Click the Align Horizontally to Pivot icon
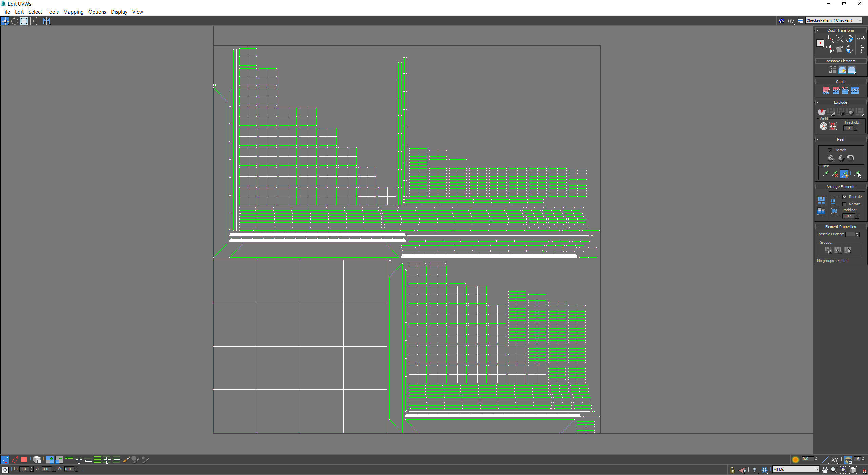 830,39
